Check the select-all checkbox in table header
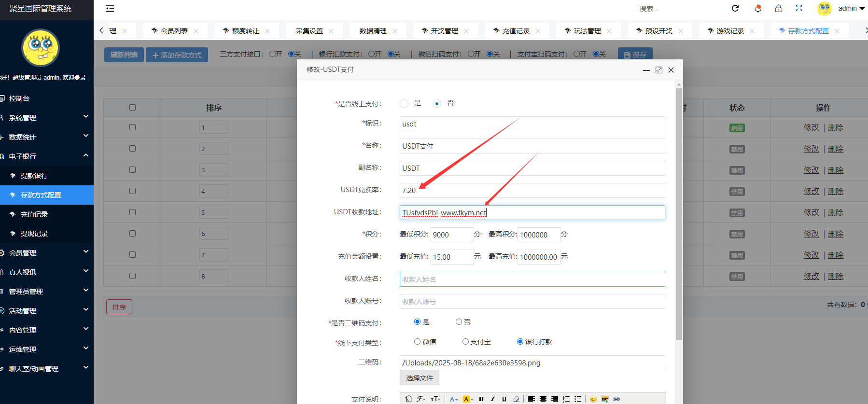 tap(132, 108)
